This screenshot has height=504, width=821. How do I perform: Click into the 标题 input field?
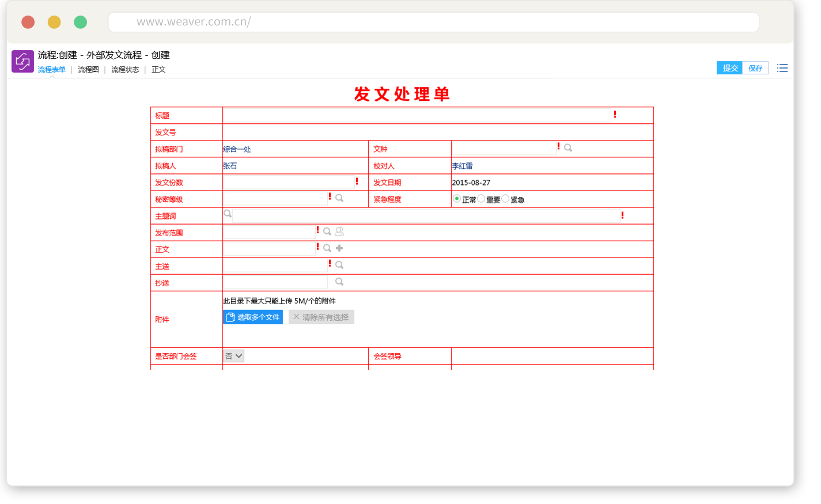[x=416, y=115]
